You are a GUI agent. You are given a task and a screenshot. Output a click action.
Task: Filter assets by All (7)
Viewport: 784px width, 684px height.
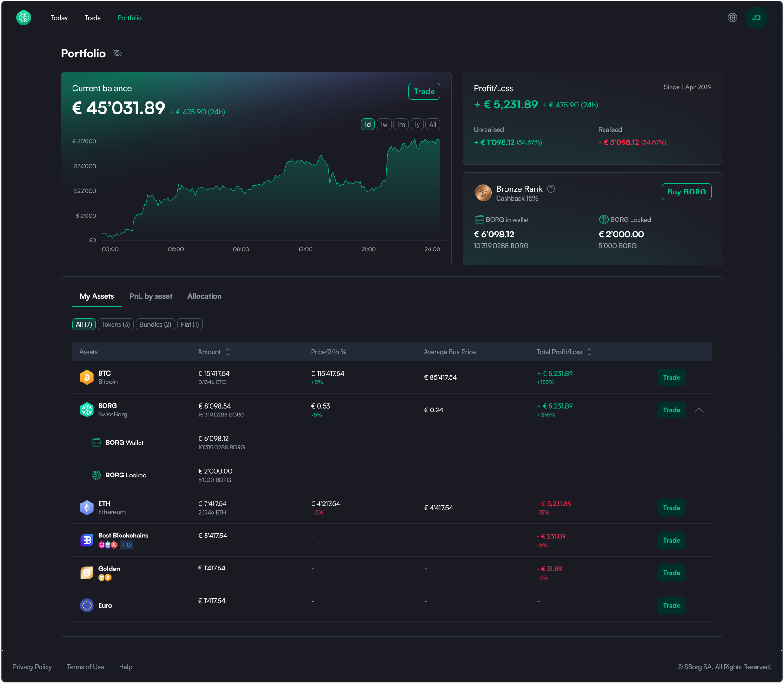click(x=84, y=324)
